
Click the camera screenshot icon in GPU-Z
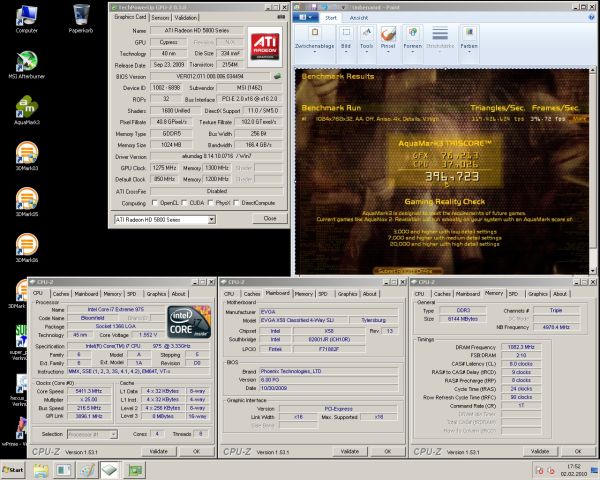(x=281, y=17)
